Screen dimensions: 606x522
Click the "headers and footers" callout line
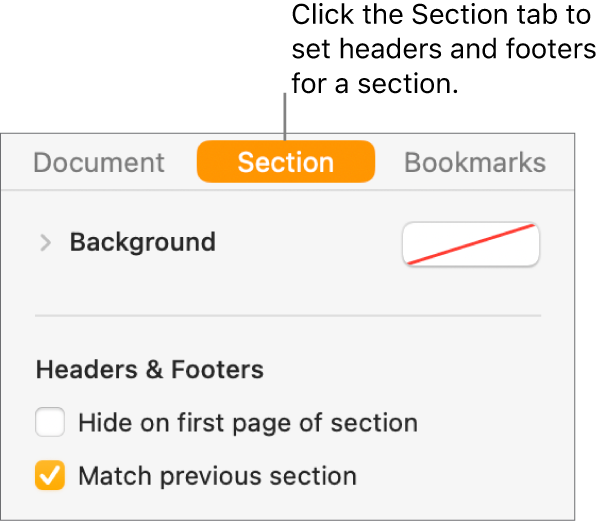tap(440, 52)
